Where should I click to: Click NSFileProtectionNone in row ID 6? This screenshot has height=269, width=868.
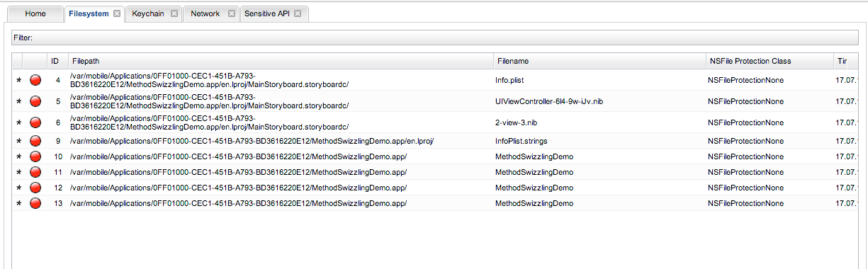coord(746,122)
